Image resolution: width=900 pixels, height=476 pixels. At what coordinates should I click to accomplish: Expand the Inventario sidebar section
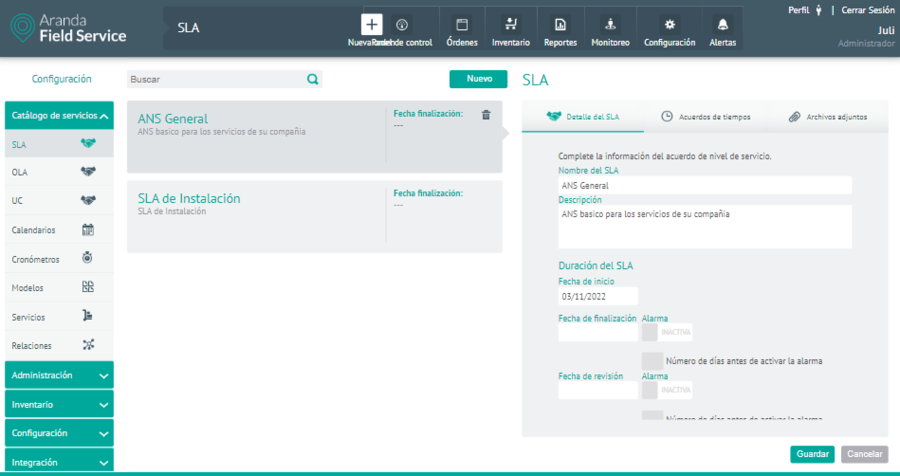[x=59, y=404]
